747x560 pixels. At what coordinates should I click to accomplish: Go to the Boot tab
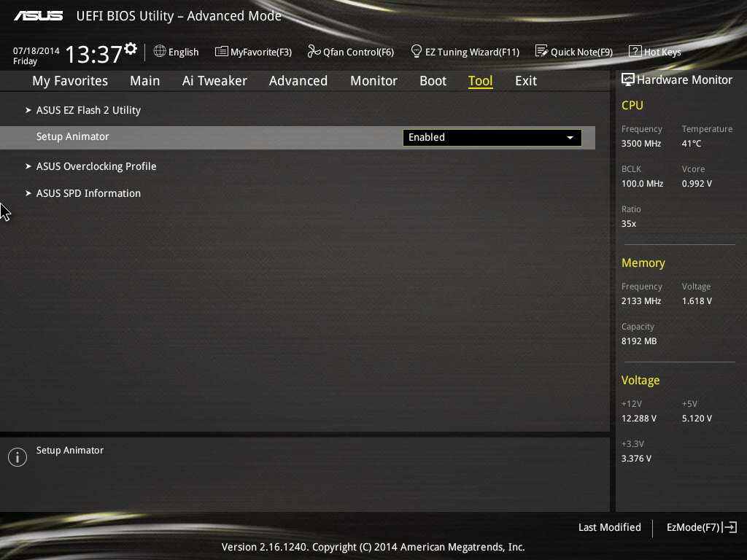433,81
